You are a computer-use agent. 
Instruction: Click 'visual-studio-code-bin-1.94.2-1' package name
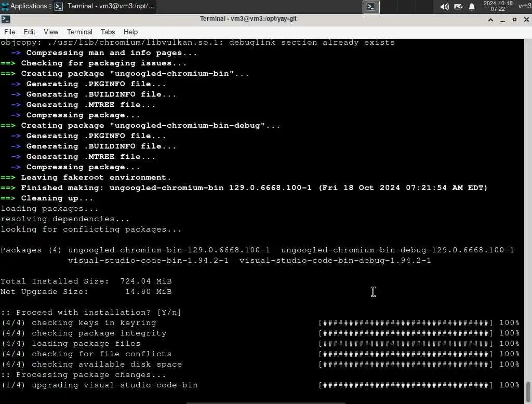tap(148, 261)
